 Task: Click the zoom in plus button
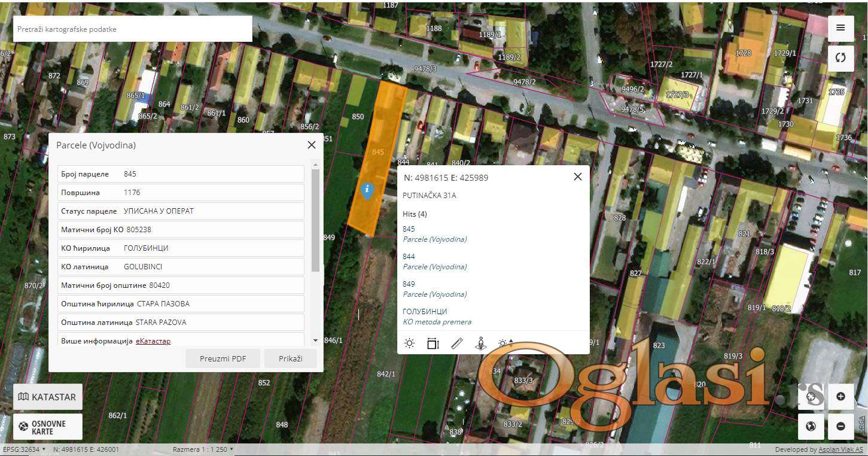pos(840,396)
